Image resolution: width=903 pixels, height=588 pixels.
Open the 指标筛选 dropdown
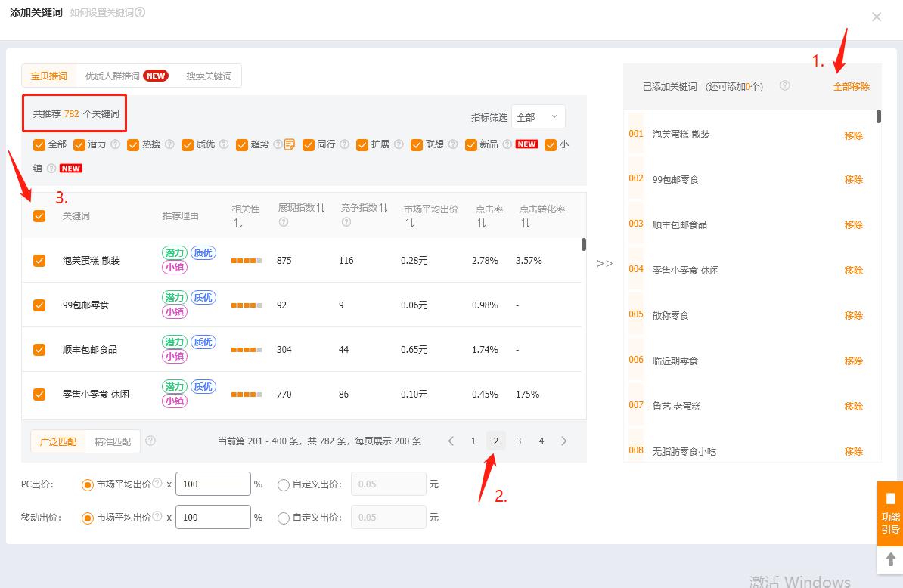pos(537,116)
